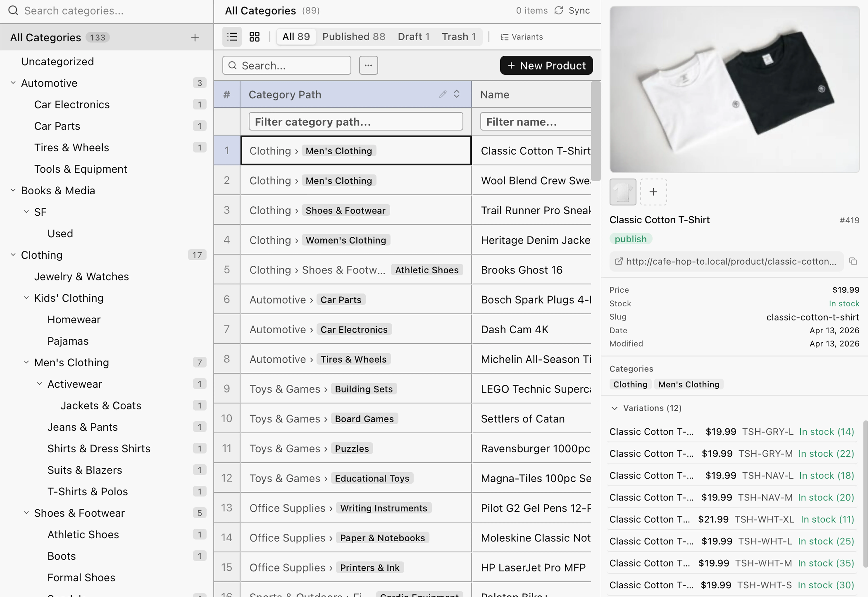Switch to grid view layout icon
This screenshot has height=597, width=868.
(x=255, y=37)
